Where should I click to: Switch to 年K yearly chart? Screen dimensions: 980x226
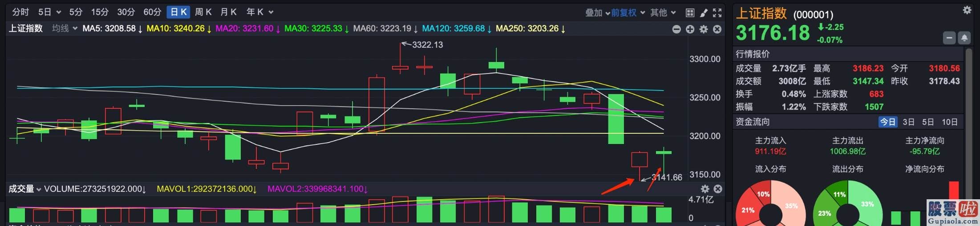pyautogui.click(x=255, y=12)
